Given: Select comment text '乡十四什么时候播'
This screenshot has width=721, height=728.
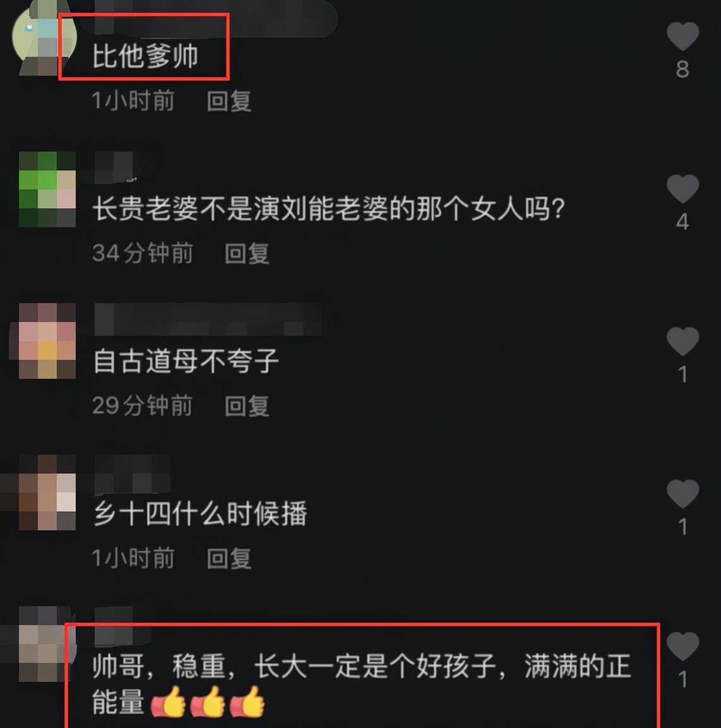Looking at the screenshot, I should pyautogui.click(x=200, y=513).
